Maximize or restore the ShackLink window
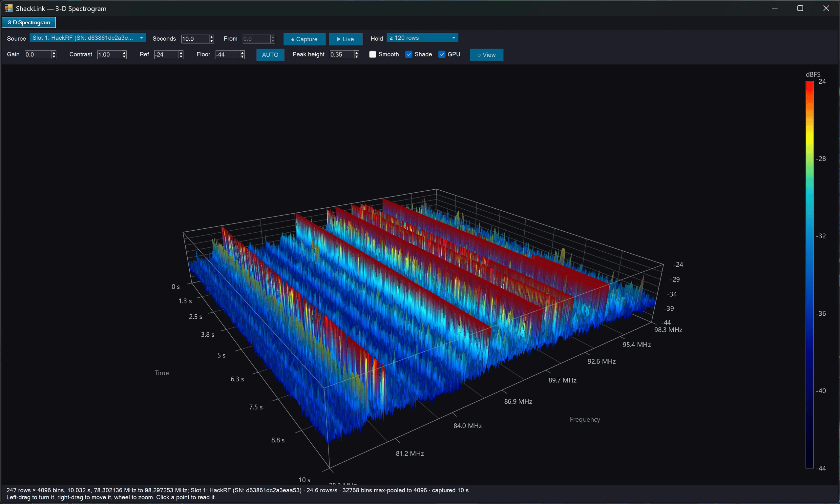The image size is (840, 504). [800, 8]
